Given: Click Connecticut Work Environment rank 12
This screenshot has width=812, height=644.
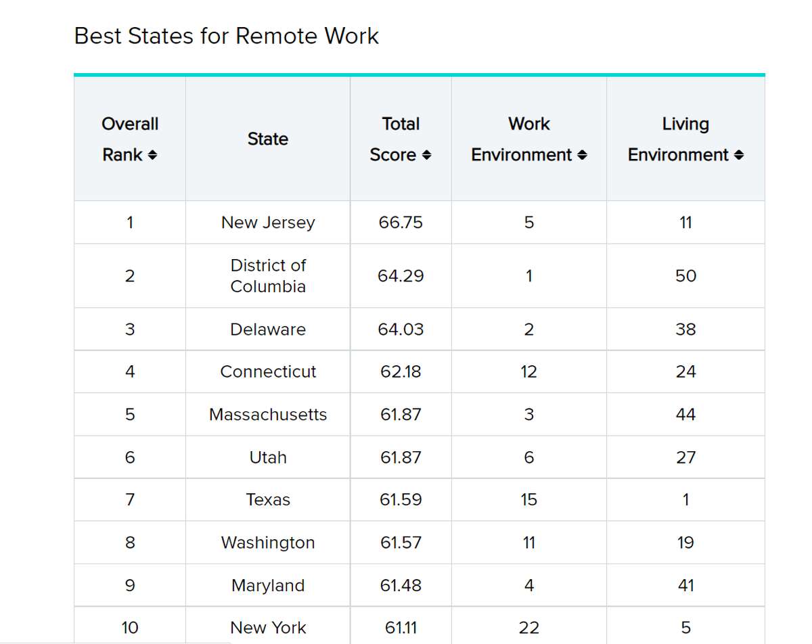Looking at the screenshot, I should click(x=529, y=372).
